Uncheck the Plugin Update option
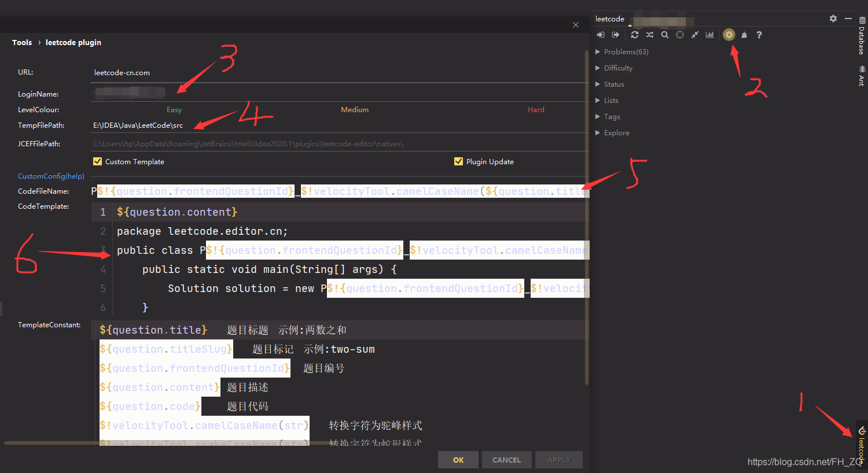 tap(458, 161)
